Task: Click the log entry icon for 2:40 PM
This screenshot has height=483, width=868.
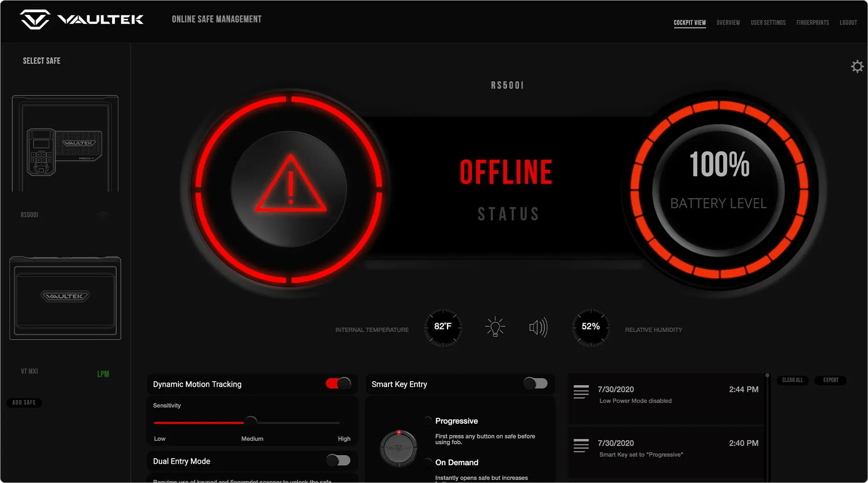Action: (581, 446)
